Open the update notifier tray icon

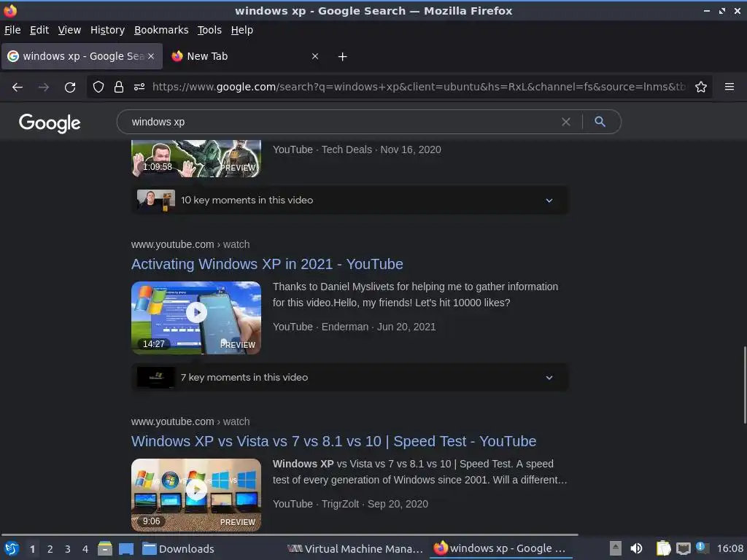click(x=701, y=548)
